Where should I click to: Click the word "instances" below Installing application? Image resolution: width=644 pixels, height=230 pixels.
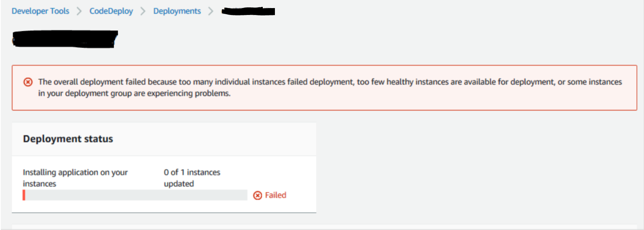(x=40, y=184)
